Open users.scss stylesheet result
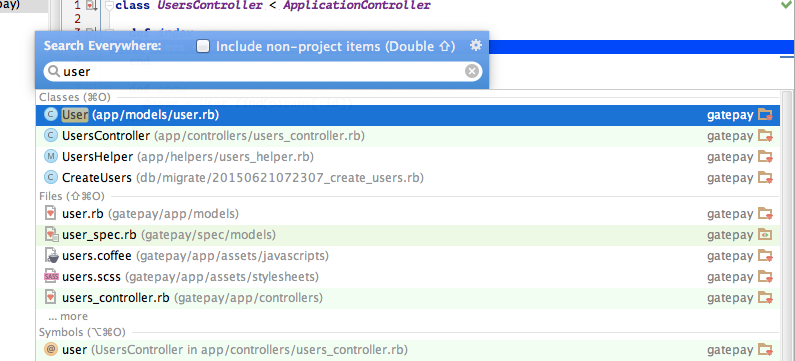The height and width of the screenshot is (361, 795). 408,277
